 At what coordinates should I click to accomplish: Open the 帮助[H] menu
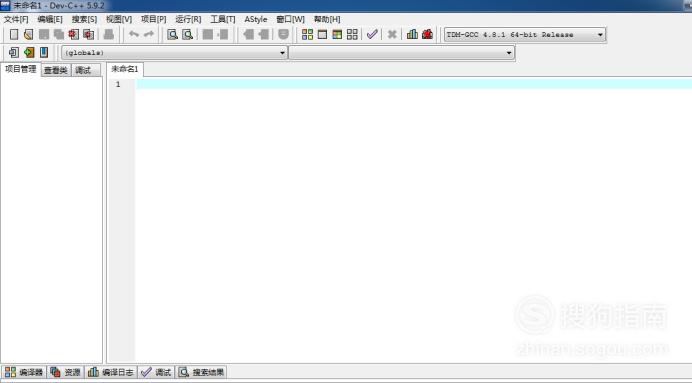point(327,19)
